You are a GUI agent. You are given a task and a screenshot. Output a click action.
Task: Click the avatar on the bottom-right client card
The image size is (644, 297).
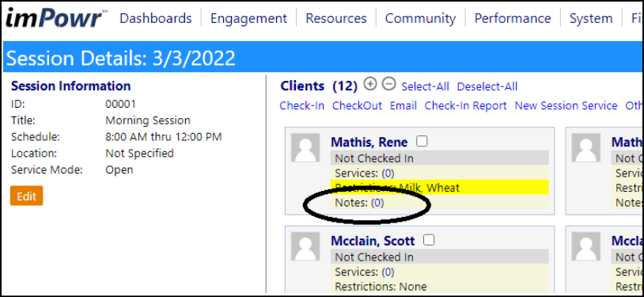coord(586,246)
